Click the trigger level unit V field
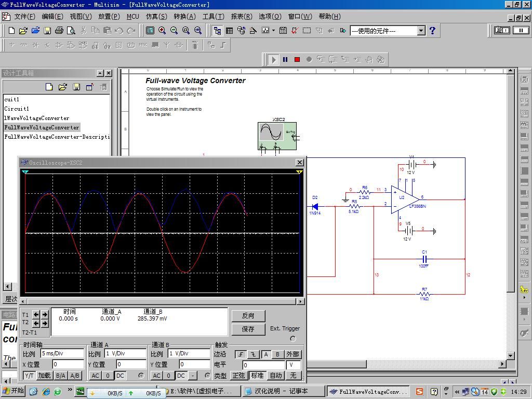 point(293,365)
